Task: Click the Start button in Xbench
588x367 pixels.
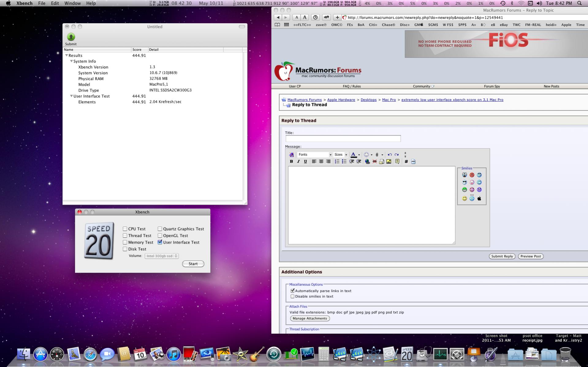Action: pyautogui.click(x=193, y=264)
